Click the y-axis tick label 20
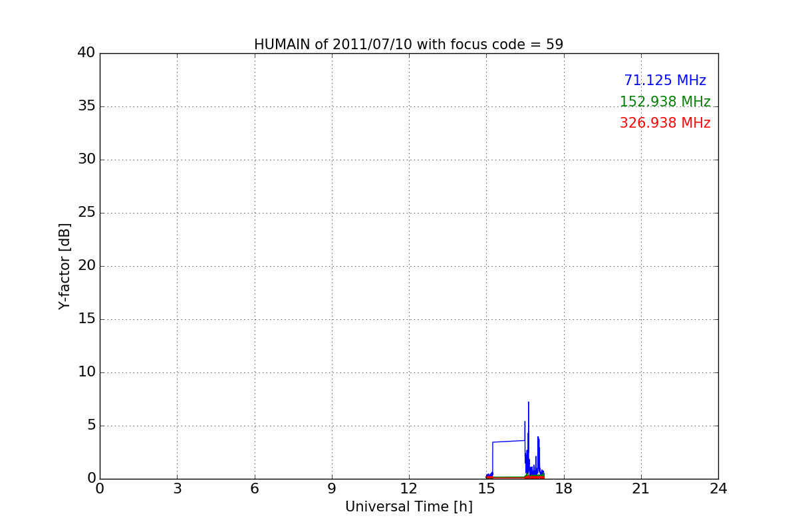 click(x=86, y=266)
